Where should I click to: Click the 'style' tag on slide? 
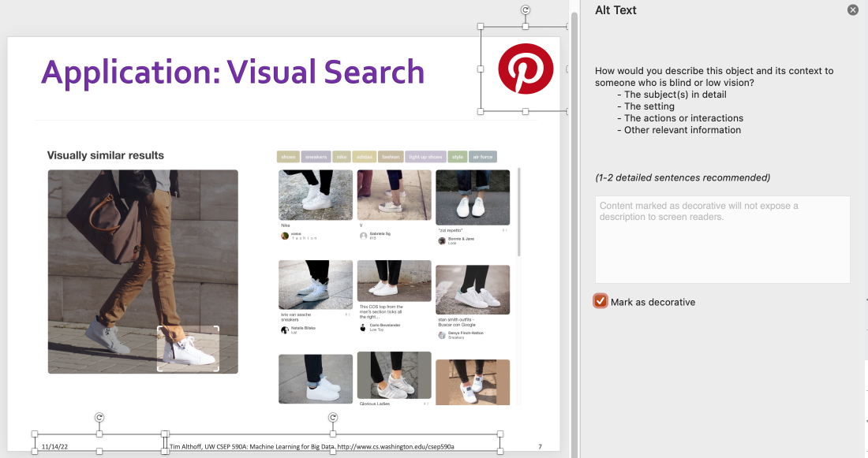point(457,157)
